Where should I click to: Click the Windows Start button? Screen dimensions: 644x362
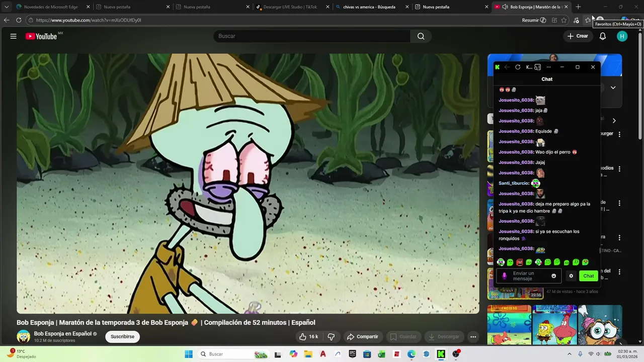189,354
